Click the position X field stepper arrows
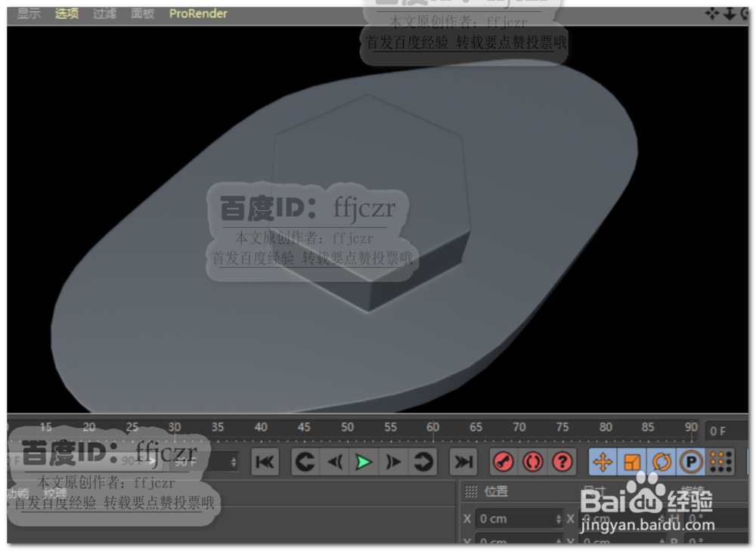This screenshot has width=756, height=551. tap(559, 518)
